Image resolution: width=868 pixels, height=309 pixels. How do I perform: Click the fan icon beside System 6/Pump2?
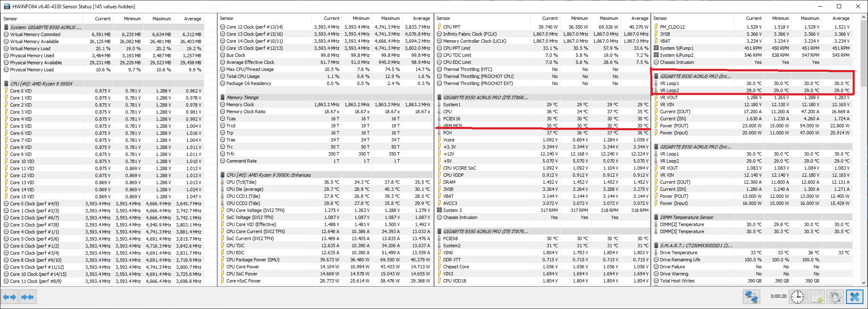click(656, 55)
